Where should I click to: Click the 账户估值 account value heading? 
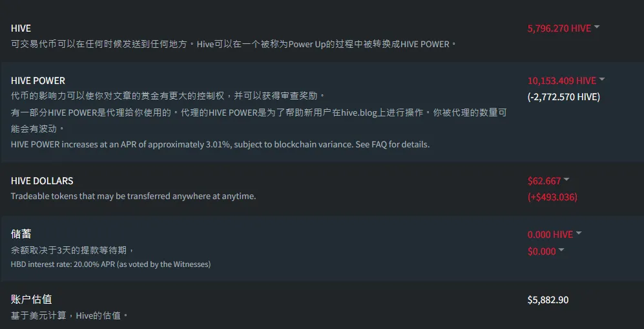click(31, 299)
